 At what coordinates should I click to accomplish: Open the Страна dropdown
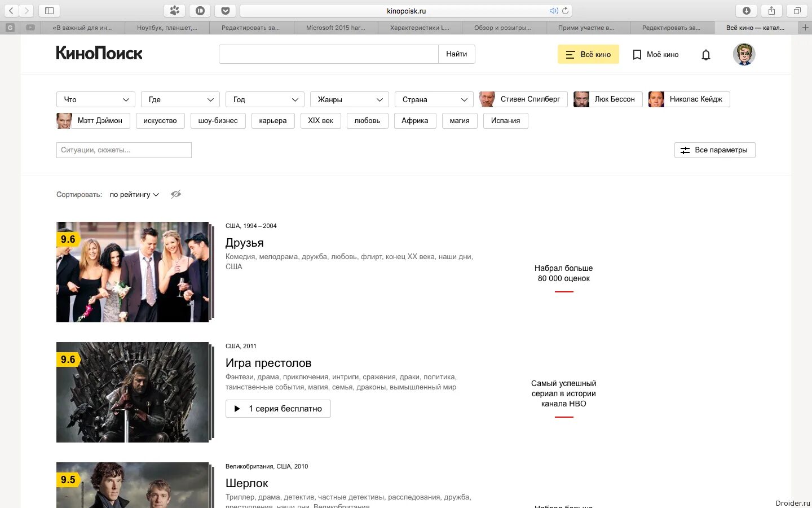pyautogui.click(x=434, y=99)
